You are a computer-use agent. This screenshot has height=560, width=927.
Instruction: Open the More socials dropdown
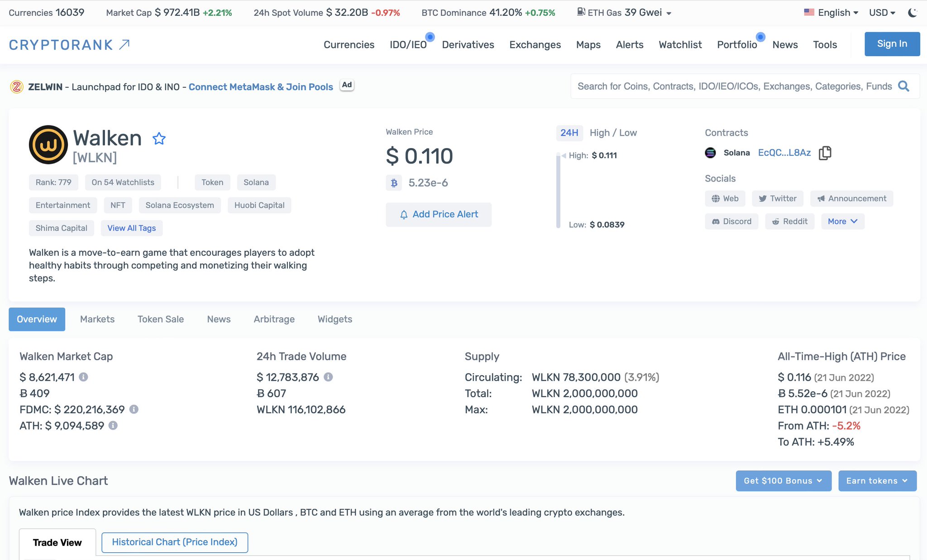coord(842,221)
